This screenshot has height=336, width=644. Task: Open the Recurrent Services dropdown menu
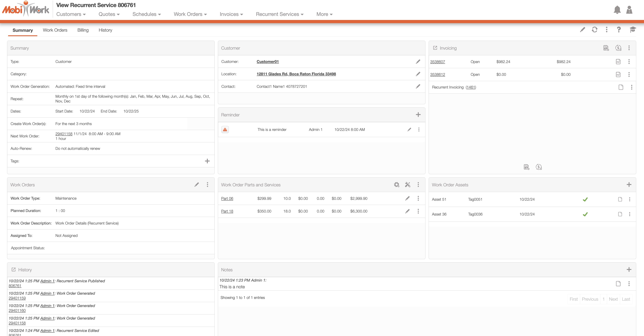pyautogui.click(x=280, y=14)
